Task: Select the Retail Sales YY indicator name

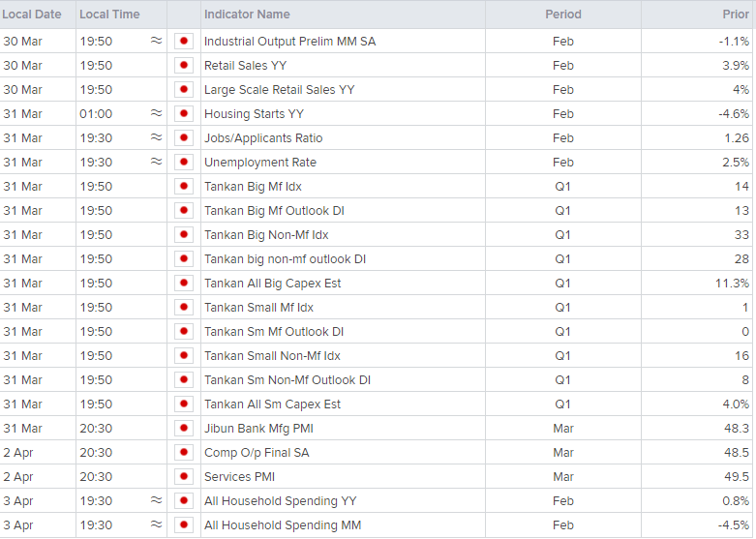Action: [246, 66]
